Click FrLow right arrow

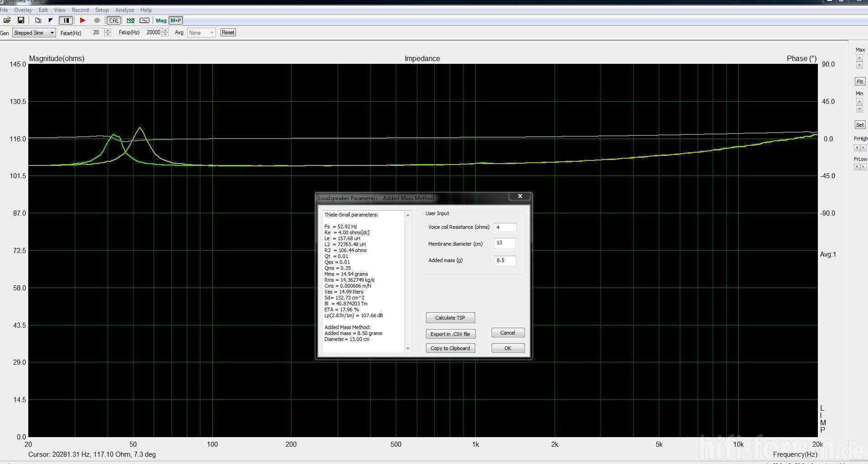[x=863, y=167]
